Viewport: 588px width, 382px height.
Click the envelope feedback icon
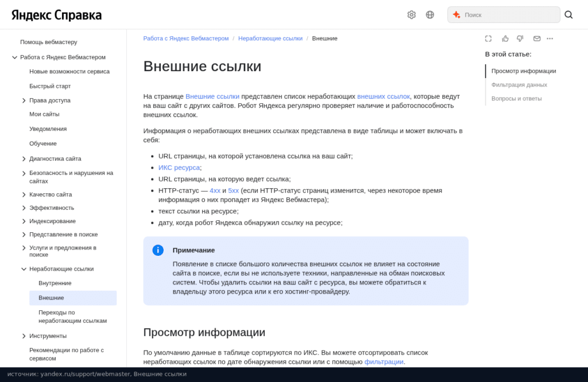click(537, 38)
